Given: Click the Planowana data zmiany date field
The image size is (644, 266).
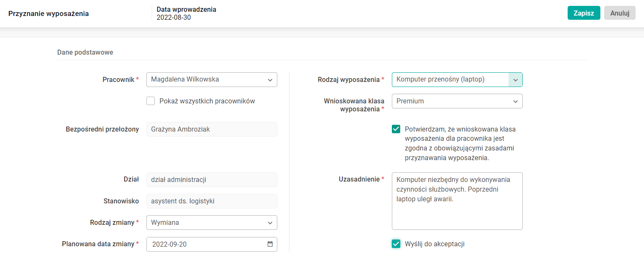Looking at the screenshot, I should (x=206, y=244).
